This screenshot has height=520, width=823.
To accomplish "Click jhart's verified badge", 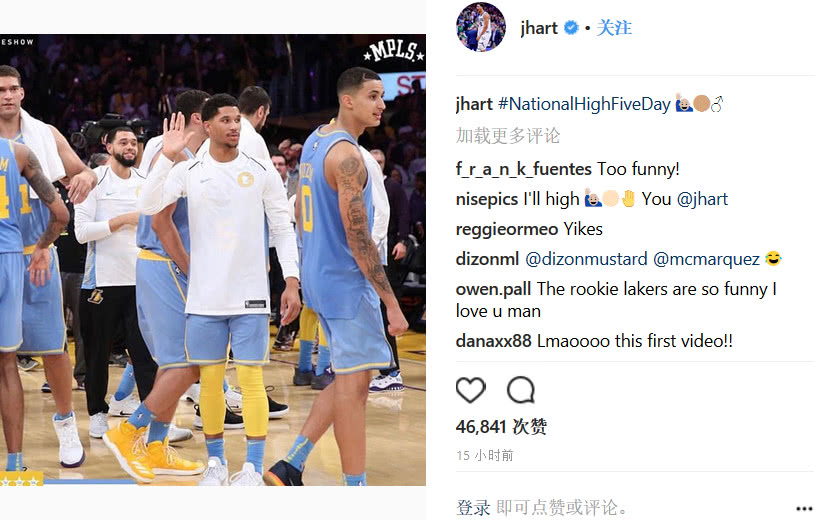I will [x=571, y=27].
